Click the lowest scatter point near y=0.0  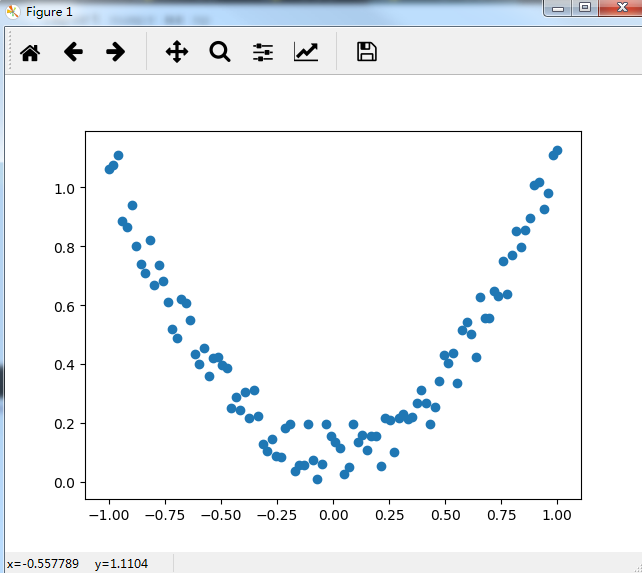[317, 479]
